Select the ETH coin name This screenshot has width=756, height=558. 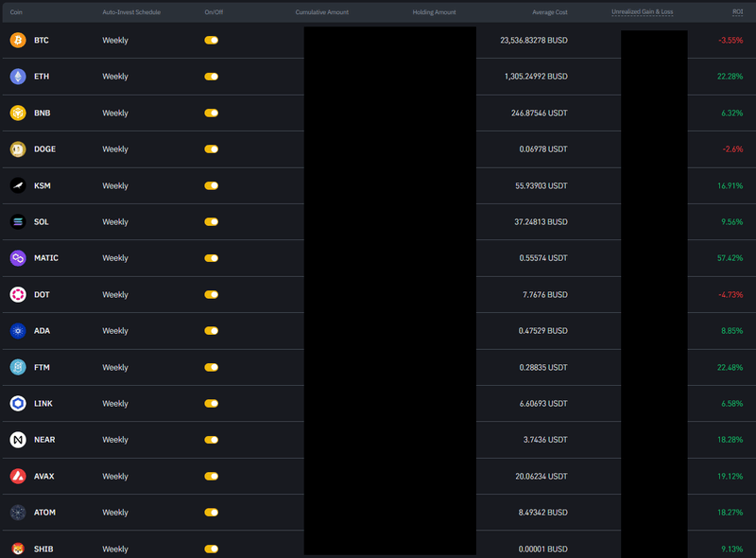(x=42, y=77)
